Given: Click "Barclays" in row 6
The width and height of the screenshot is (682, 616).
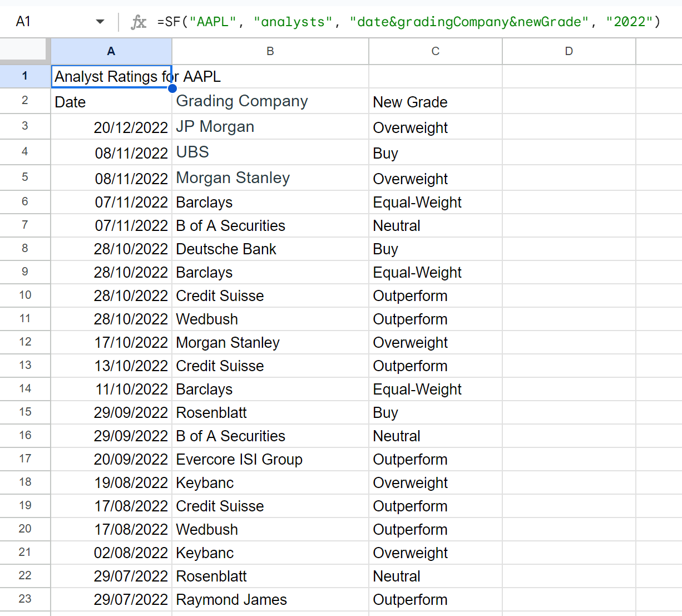Looking at the screenshot, I should pyautogui.click(x=270, y=202).
